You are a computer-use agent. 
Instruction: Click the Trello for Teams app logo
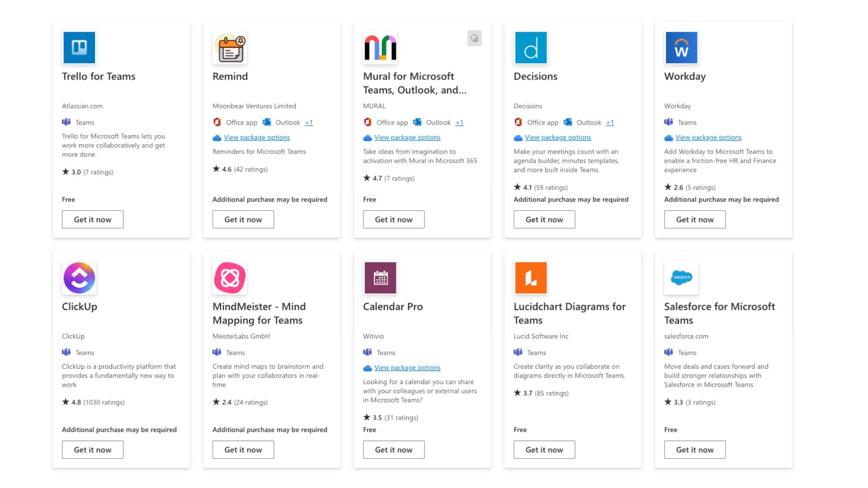(79, 47)
